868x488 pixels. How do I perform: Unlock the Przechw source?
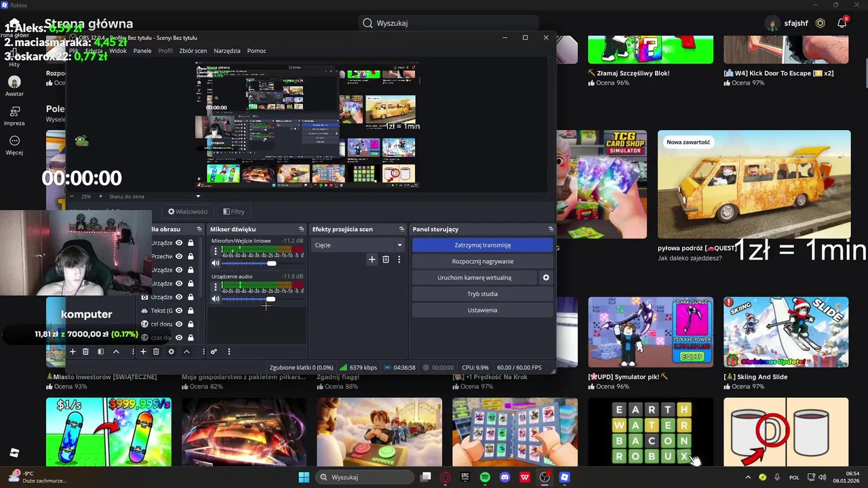[191, 256]
